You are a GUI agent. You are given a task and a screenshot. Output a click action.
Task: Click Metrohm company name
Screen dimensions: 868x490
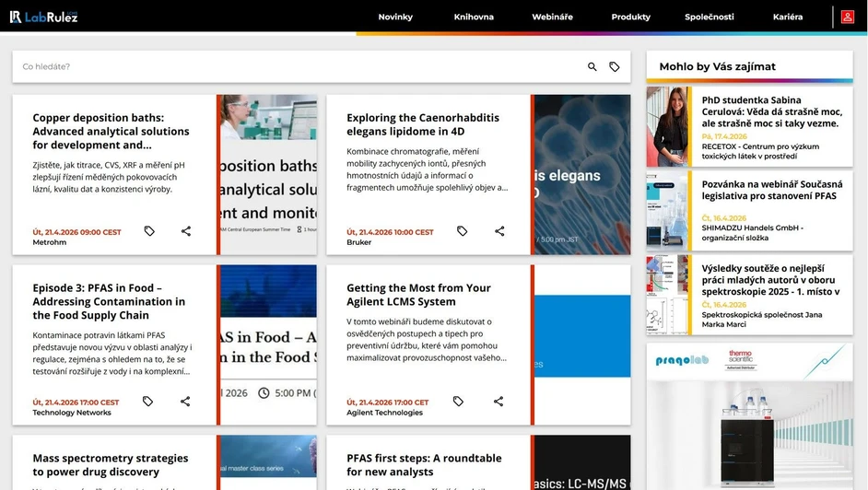point(49,242)
